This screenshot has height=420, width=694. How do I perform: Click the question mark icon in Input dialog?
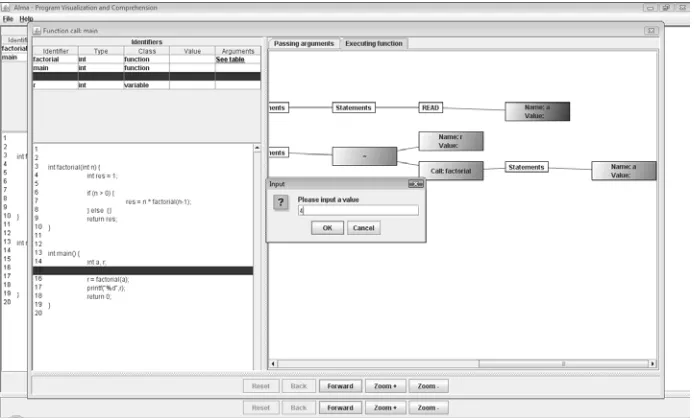coord(281,203)
